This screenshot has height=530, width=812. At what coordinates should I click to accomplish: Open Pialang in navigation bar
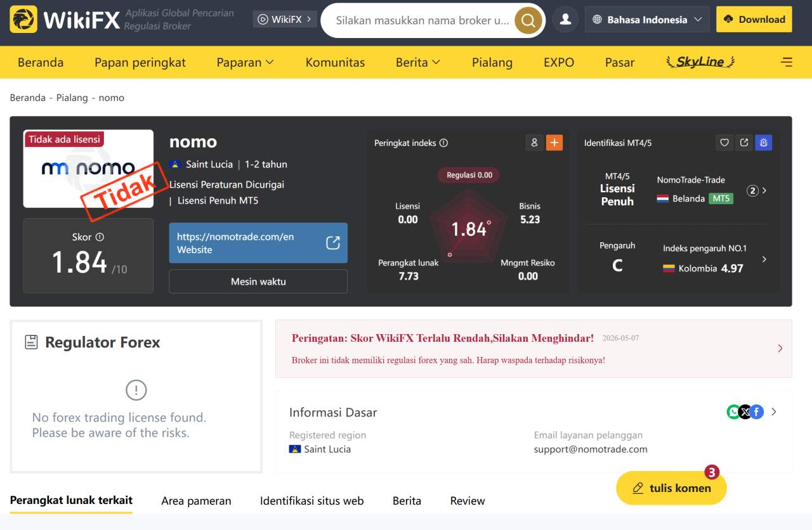coord(492,62)
